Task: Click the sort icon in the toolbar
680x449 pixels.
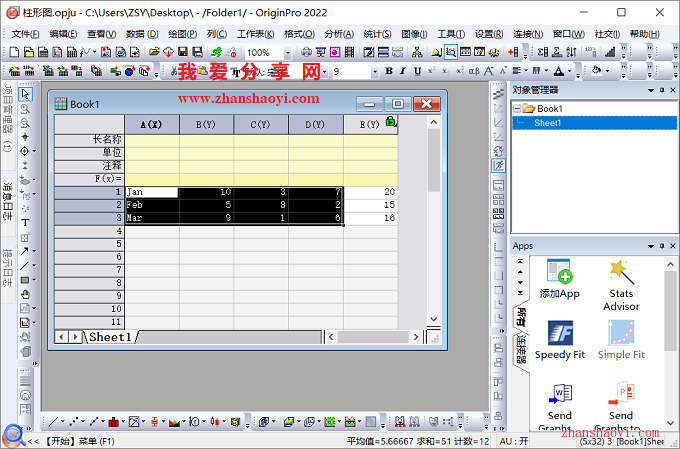Action: pyautogui.click(x=571, y=52)
